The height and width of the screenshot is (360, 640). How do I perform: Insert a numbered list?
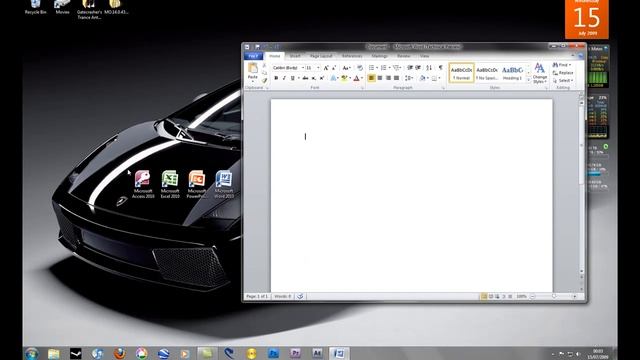point(384,68)
